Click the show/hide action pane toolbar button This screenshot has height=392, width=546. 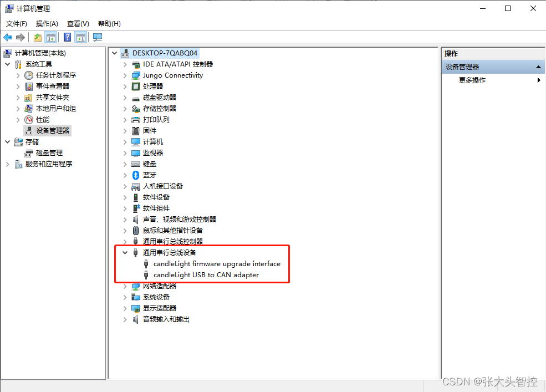pos(81,37)
